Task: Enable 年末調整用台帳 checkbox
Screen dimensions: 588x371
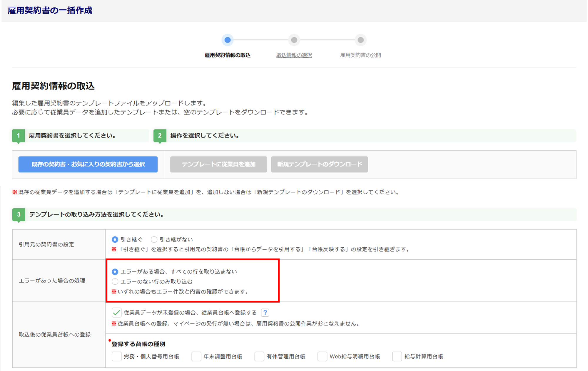Action: pyautogui.click(x=196, y=356)
